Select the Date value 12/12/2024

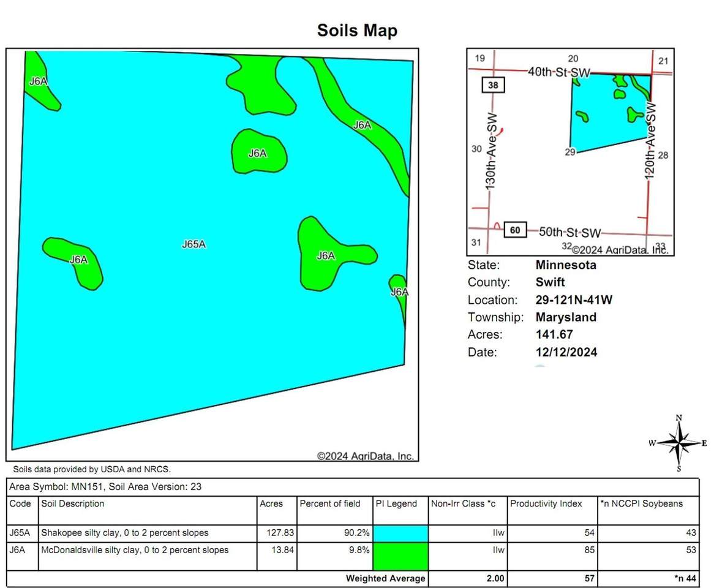[x=566, y=352]
